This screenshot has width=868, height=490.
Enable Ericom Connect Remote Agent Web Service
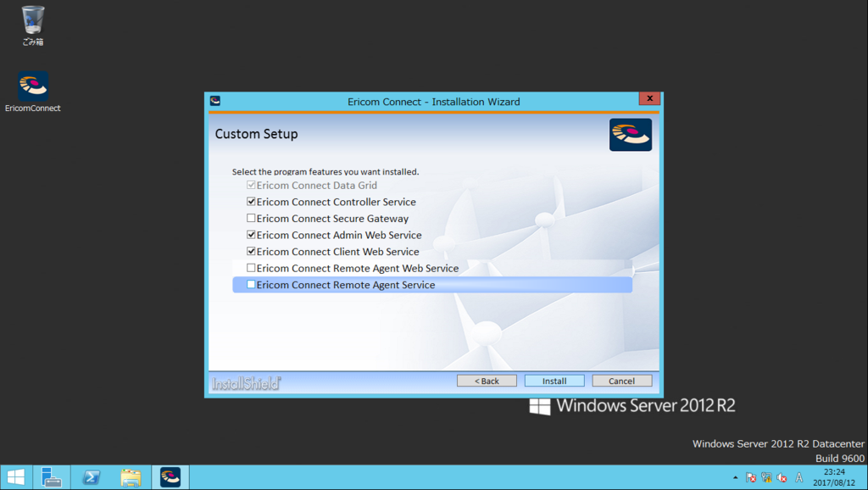point(251,268)
